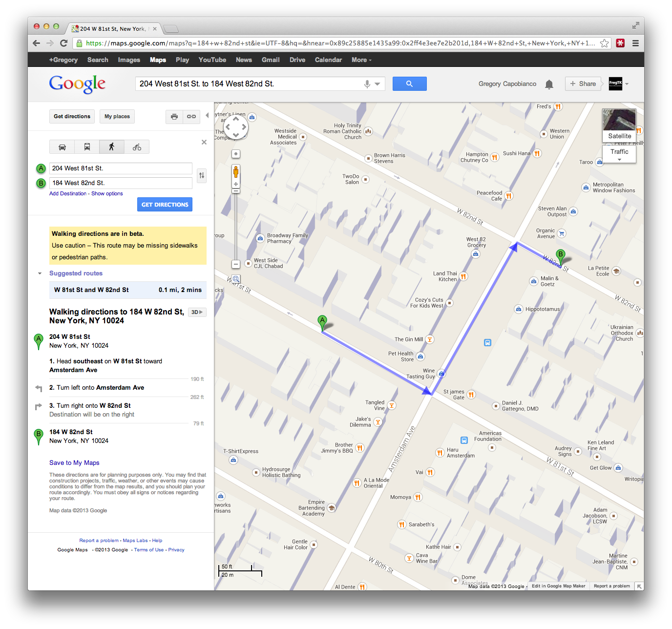Screen dimensions: 672x629
Task: Click Add Destination link
Action: 68,194
